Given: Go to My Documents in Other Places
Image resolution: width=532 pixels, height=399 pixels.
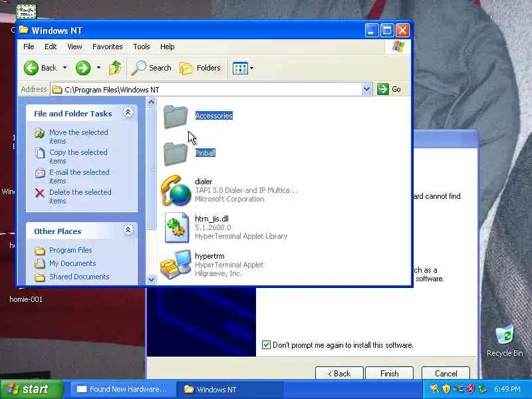Looking at the screenshot, I should [72, 263].
